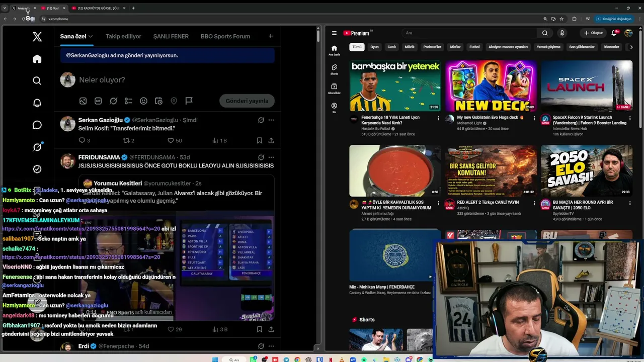Open options menu for Fenerbahçe Lyon video
The height and width of the screenshot is (362, 644).
click(438, 119)
